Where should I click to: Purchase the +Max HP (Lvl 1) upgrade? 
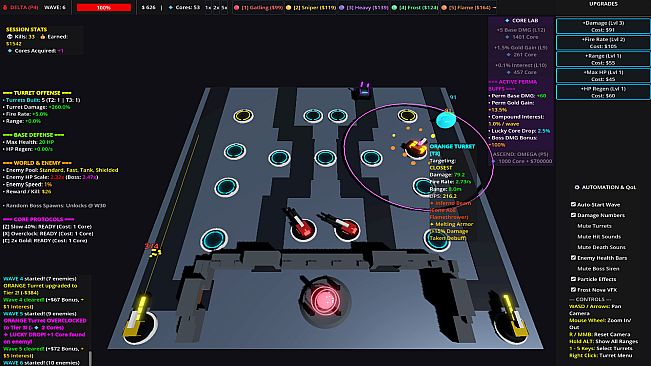pyautogui.click(x=603, y=75)
